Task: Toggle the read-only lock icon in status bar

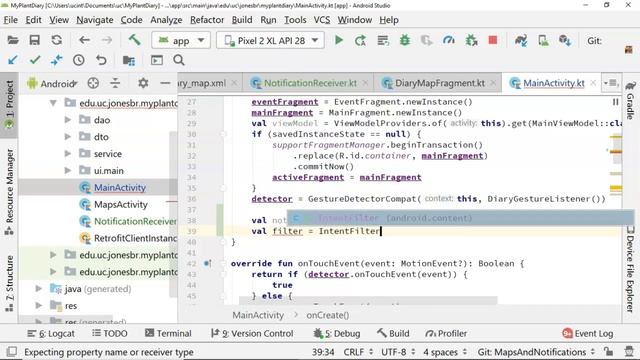Action: [x=609, y=351]
